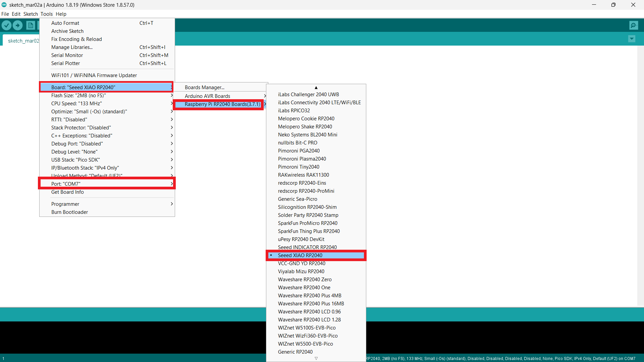Click the New sketch toolbar icon
Viewport: 644px width, 362px height.
[x=31, y=25]
